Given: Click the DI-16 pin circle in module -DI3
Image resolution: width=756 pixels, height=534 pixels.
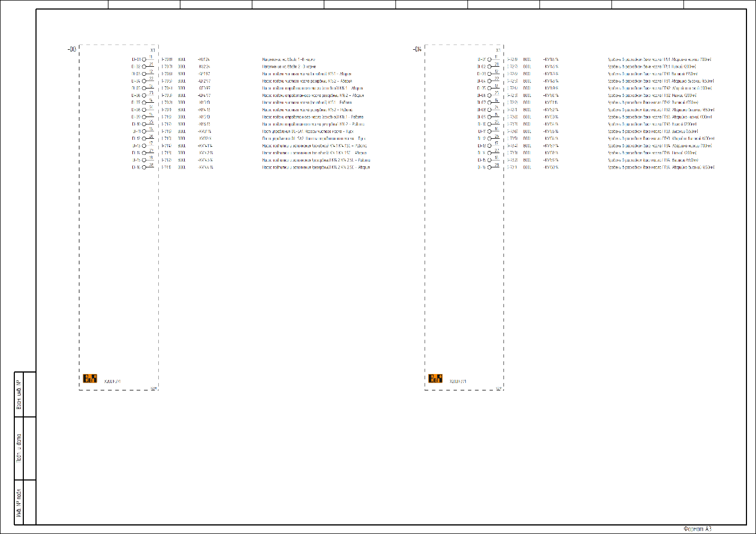Looking at the screenshot, I should pos(144,167).
